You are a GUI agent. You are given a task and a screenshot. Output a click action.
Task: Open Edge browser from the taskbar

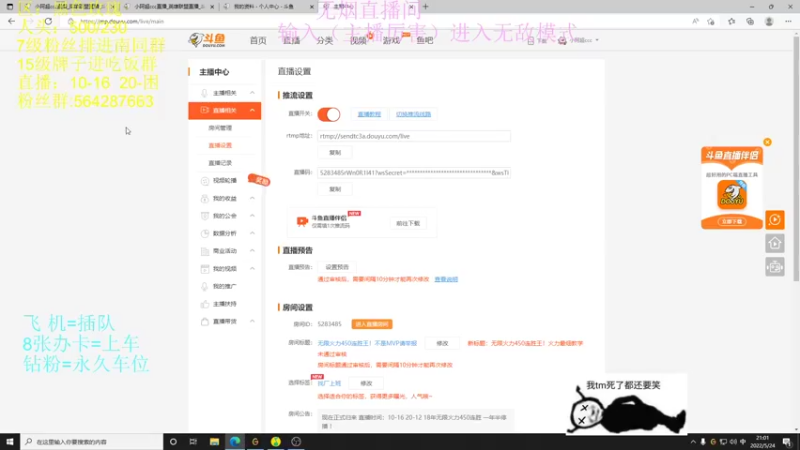(235, 441)
